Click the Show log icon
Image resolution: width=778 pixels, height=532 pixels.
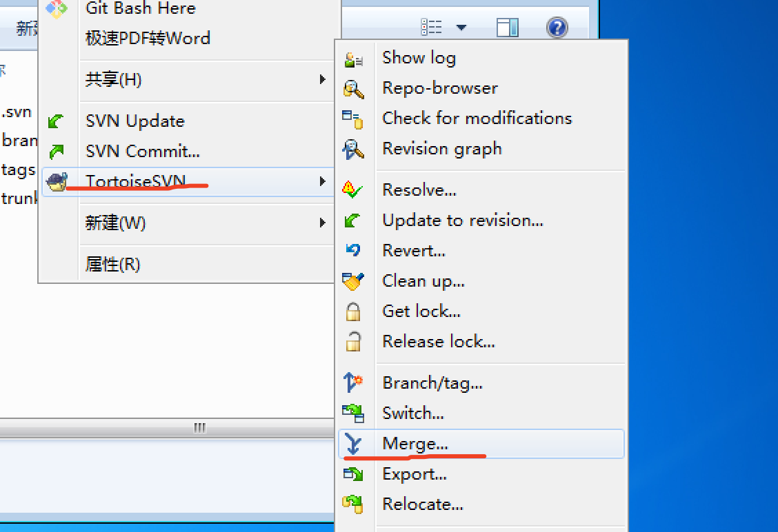pos(353,59)
